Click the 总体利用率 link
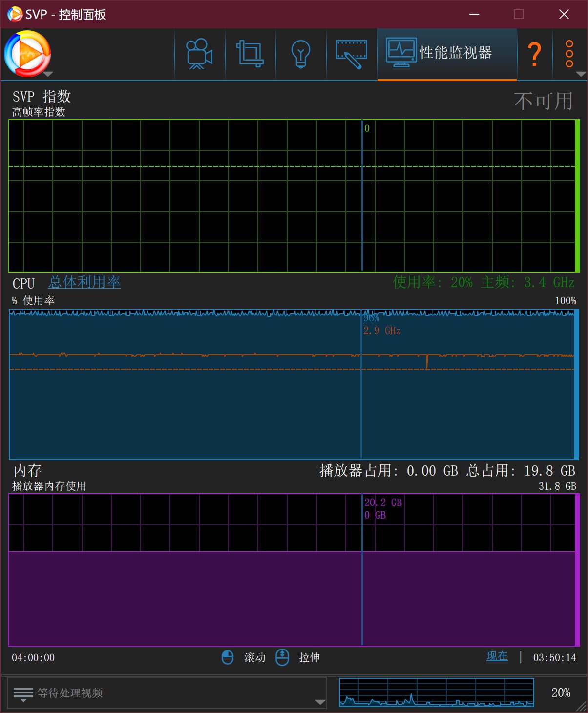588x713 pixels. tap(84, 282)
